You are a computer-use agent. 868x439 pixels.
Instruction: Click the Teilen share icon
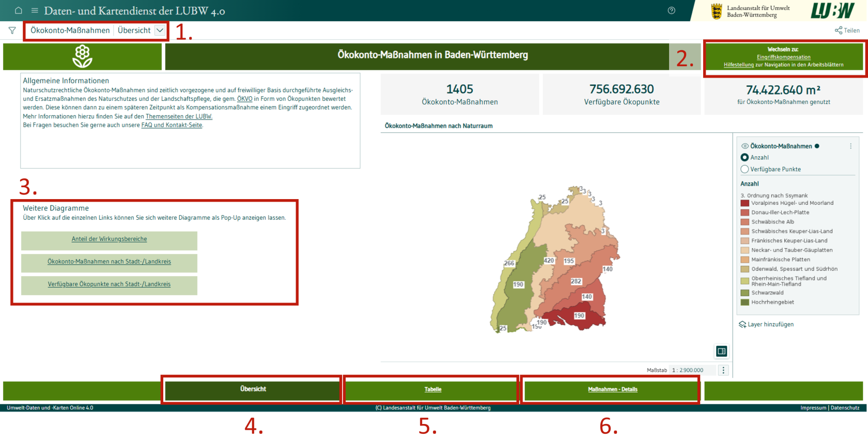click(x=838, y=31)
